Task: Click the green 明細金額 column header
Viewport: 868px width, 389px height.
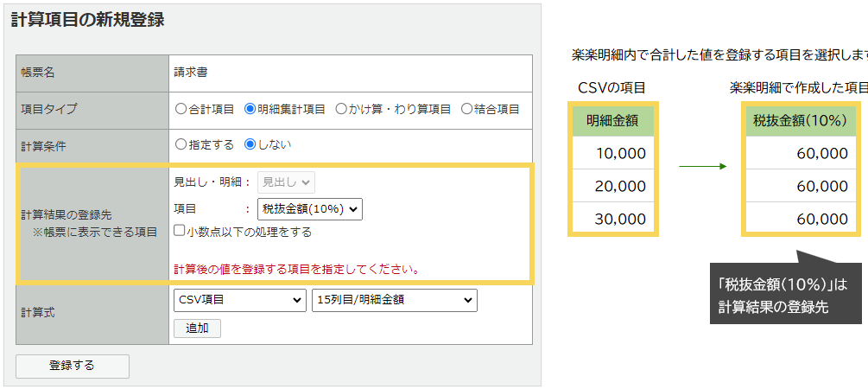Action: [x=612, y=120]
